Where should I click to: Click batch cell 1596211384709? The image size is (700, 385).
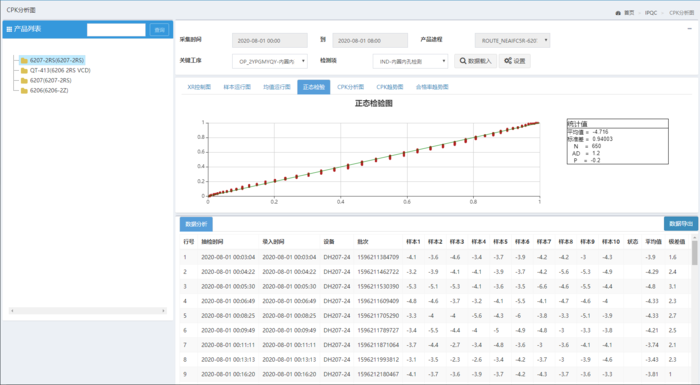(x=378, y=257)
